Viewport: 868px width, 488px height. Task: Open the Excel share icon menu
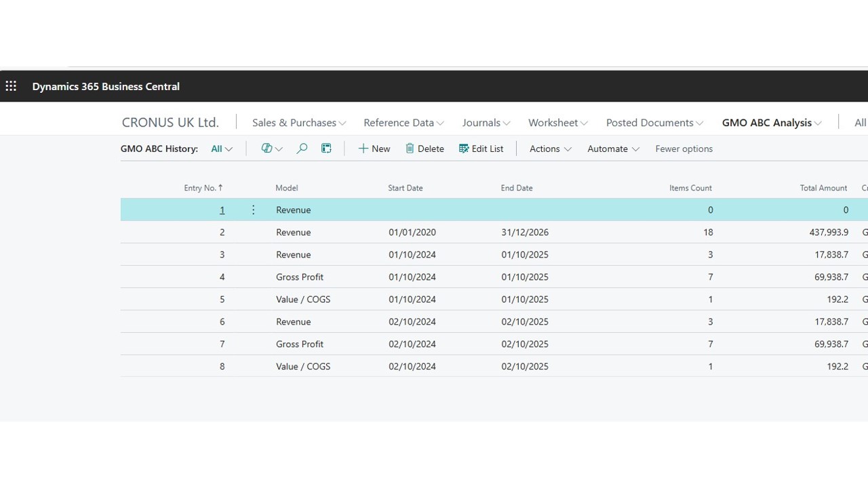point(271,148)
